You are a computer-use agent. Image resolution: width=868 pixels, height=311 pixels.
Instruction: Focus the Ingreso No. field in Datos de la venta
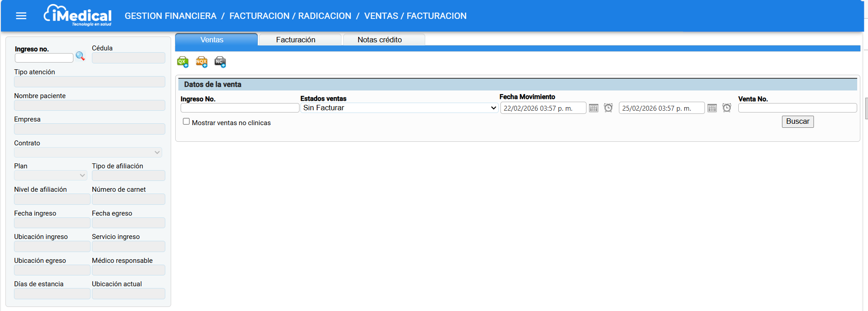coord(240,108)
